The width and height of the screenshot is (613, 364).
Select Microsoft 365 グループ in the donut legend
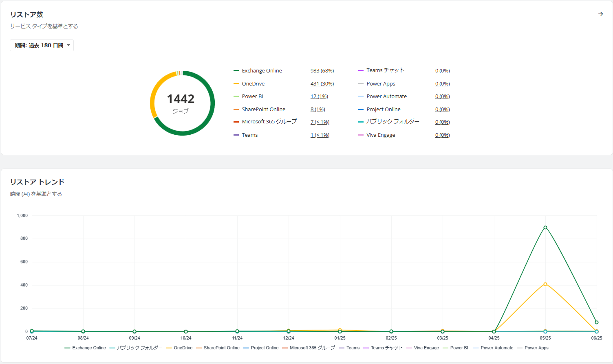pos(265,122)
